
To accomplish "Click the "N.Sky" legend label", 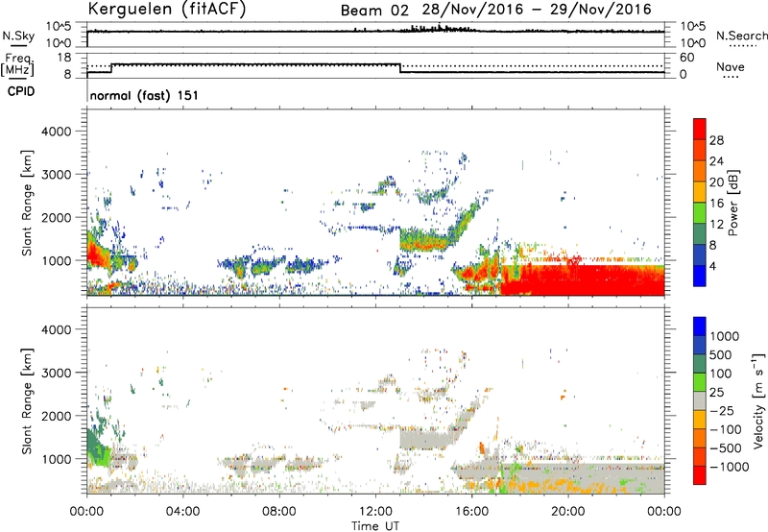I will pos(18,36).
